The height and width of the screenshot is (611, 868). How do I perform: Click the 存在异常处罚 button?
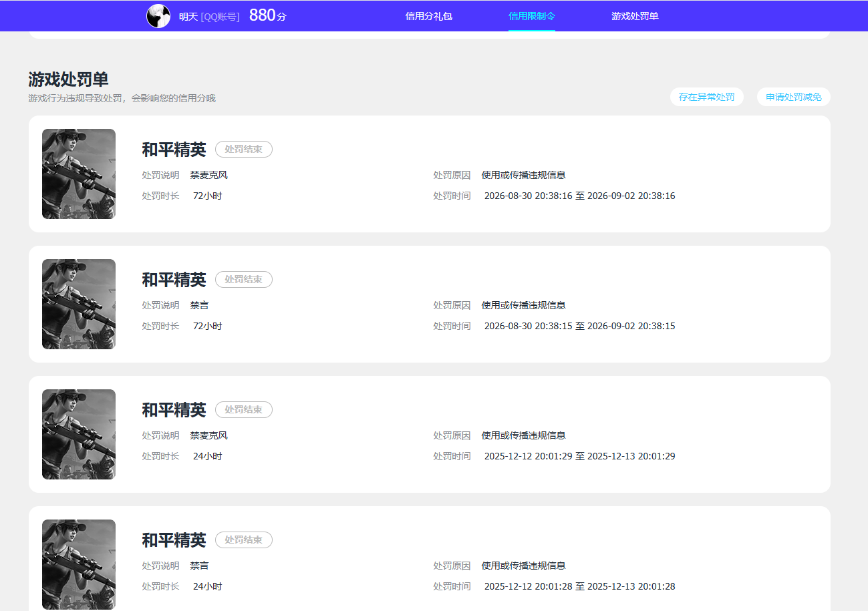pyautogui.click(x=707, y=97)
